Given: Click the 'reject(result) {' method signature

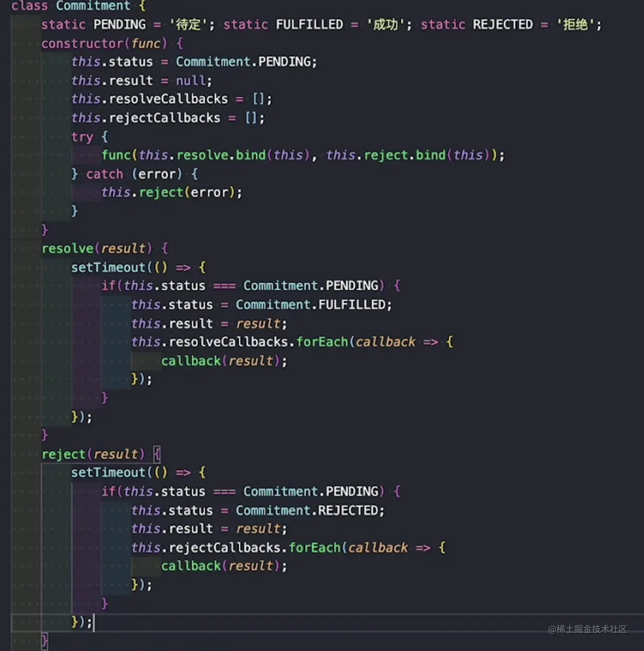Looking at the screenshot, I should pyautogui.click(x=101, y=454).
